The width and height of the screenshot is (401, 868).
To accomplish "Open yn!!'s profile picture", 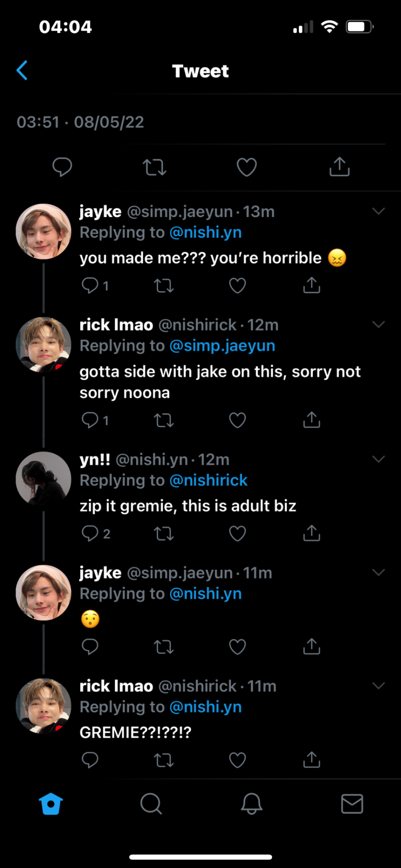I will pyautogui.click(x=43, y=479).
